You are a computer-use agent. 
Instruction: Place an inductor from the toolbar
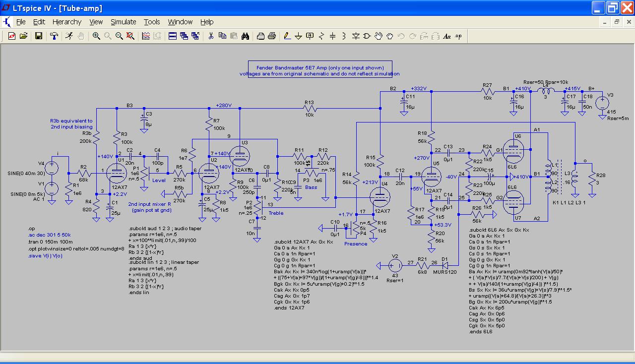tap(344, 36)
